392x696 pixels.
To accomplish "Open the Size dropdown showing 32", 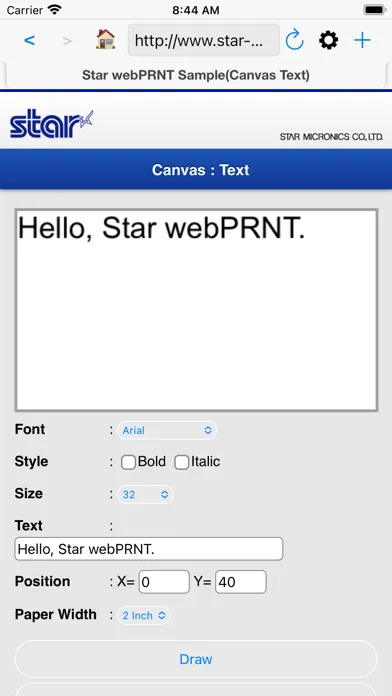I will click(x=145, y=494).
